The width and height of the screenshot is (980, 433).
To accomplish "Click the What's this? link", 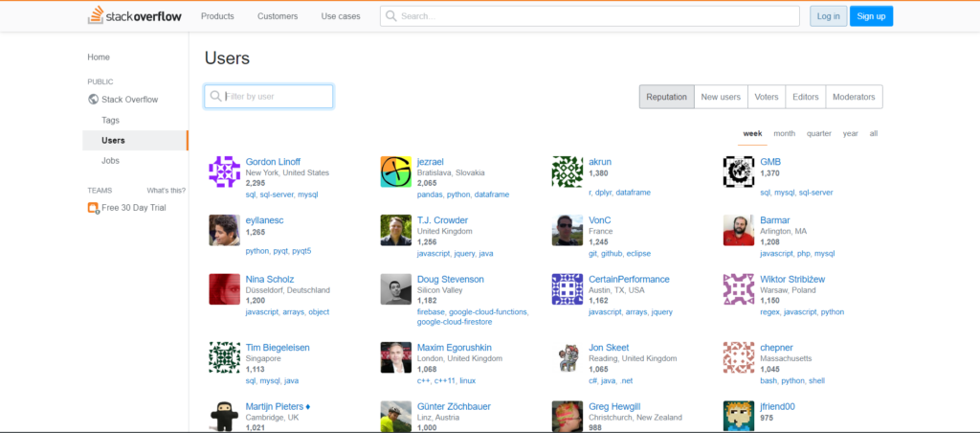I will (x=167, y=191).
